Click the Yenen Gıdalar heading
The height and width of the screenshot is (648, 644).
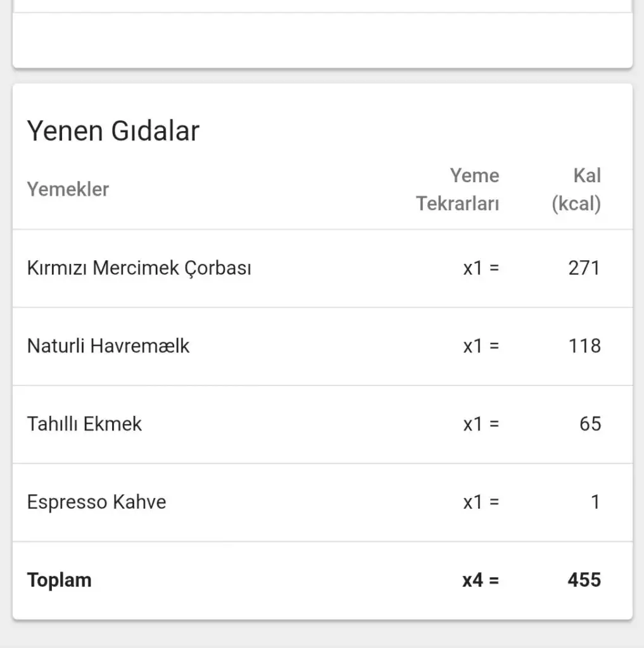[113, 131]
